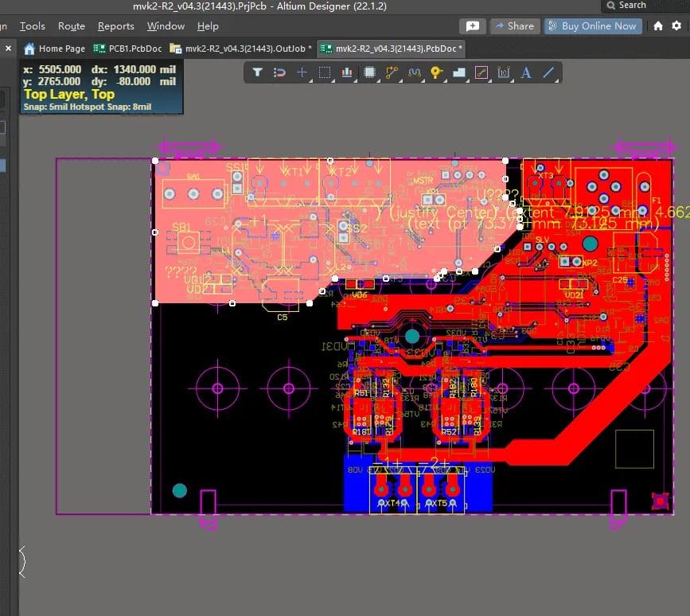Select the Place String text tool
The height and width of the screenshot is (616, 690).
[526, 72]
